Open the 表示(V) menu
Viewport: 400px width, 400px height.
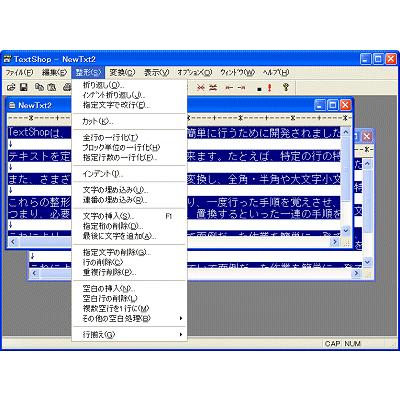pos(157,72)
